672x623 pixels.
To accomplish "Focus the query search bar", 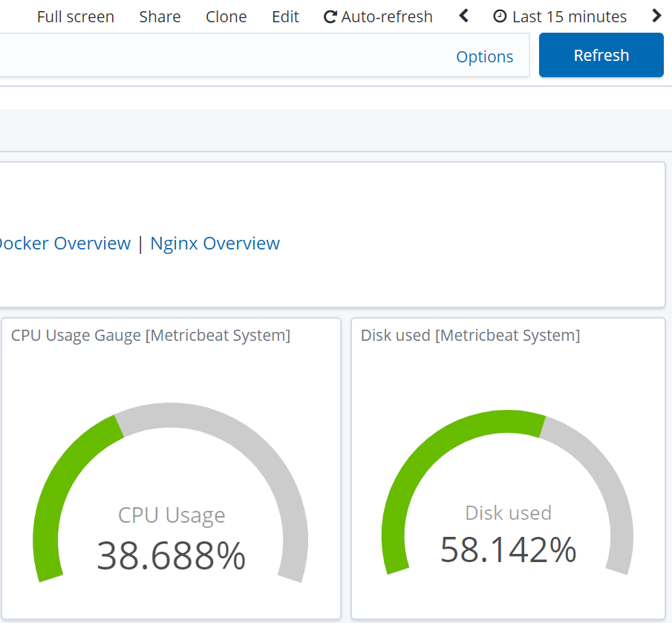I will [223, 56].
